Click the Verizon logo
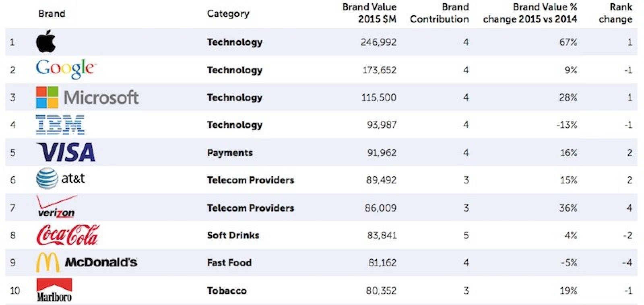This screenshot has height=305, width=644. pyautogui.click(x=56, y=208)
